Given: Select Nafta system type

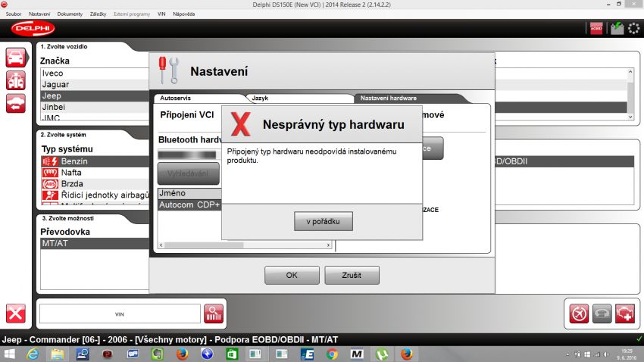Looking at the screenshot, I should tap(95, 173).
